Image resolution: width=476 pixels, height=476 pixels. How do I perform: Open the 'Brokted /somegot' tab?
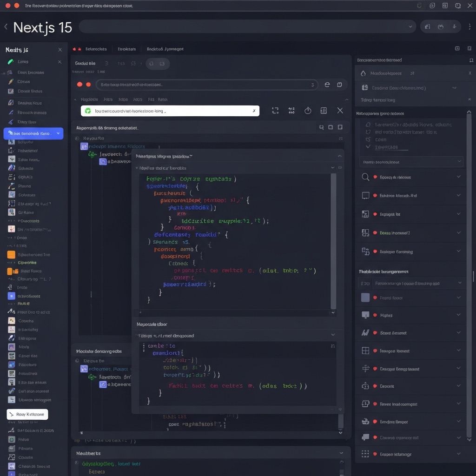click(x=165, y=49)
